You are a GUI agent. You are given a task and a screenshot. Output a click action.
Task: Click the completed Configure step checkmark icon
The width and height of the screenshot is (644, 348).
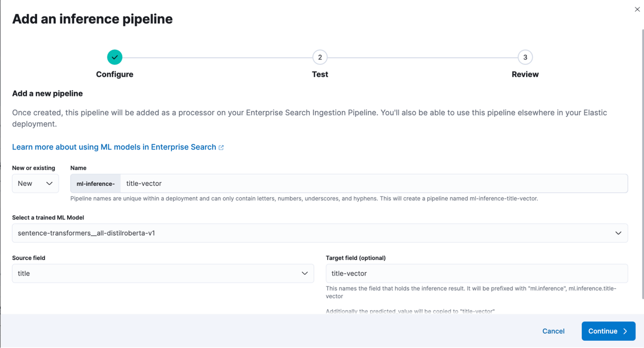click(114, 57)
